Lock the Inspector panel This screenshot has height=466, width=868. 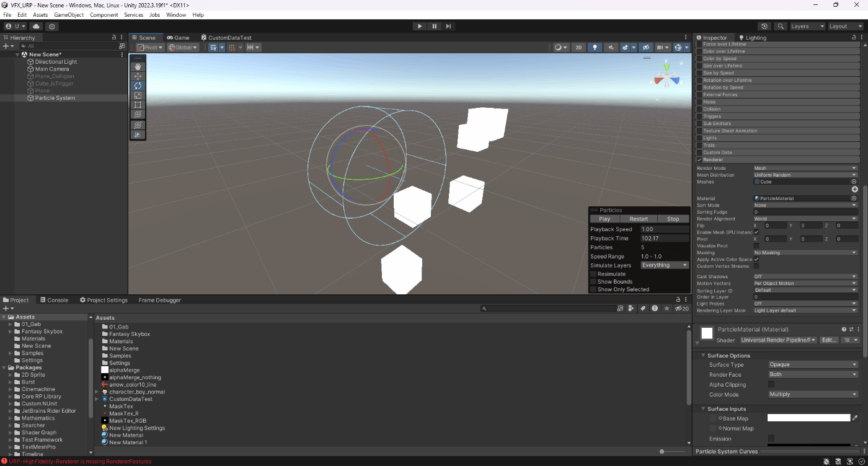pyautogui.click(x=854, y=37)
